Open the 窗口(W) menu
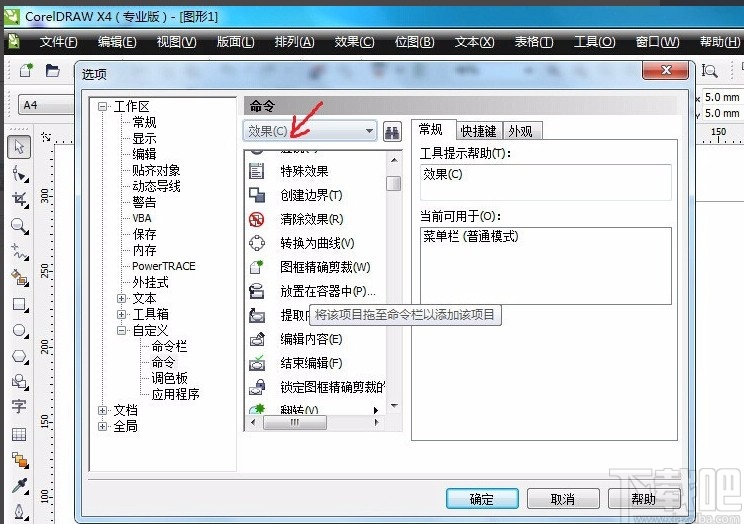 click(x=657, y=42)
